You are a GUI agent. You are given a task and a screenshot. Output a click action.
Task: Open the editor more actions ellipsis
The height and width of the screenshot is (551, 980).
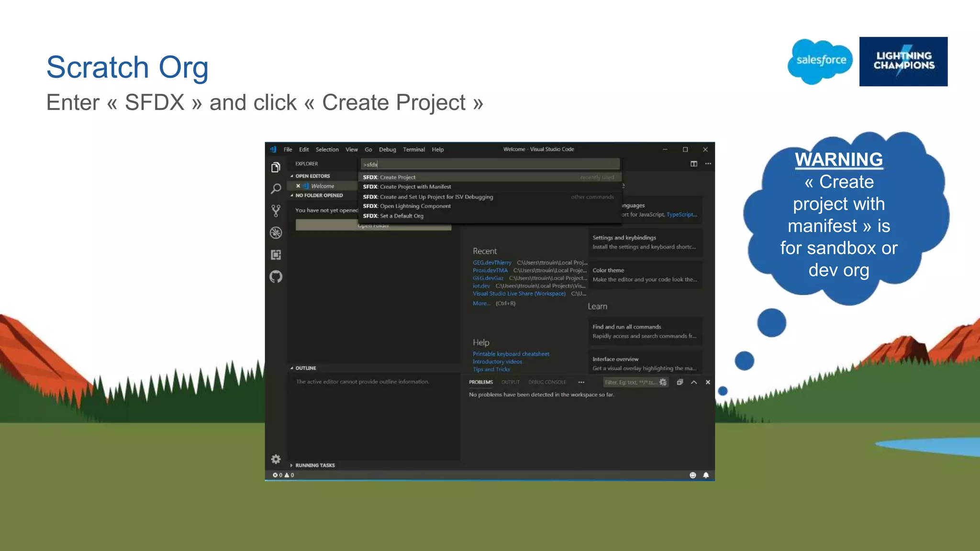tap(708, 164)
